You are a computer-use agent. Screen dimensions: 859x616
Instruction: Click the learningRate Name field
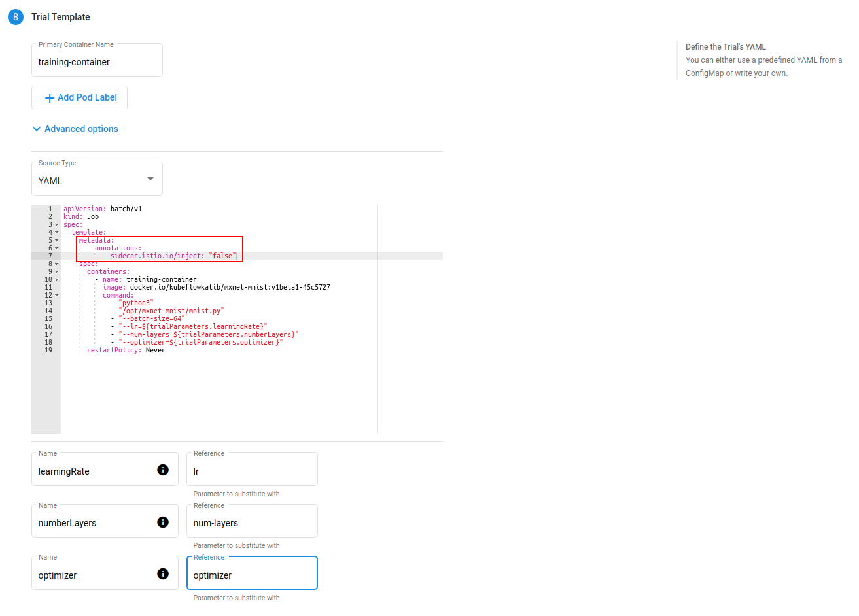tap(105, 469)
